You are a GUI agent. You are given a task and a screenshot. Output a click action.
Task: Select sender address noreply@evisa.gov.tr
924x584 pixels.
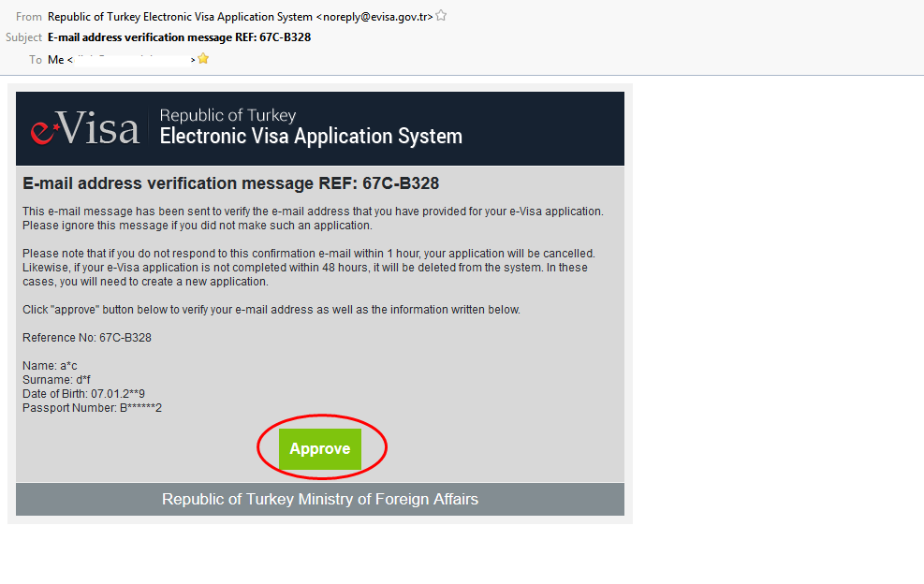(377, 17)
